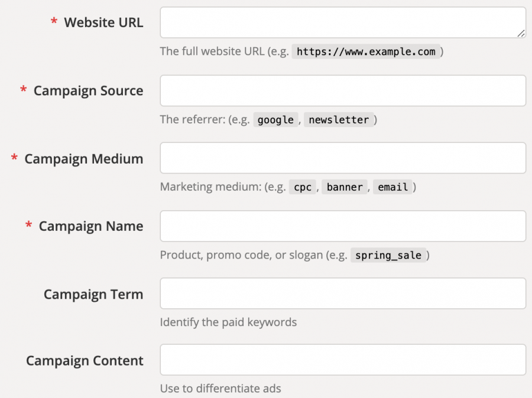Click the Campaign Name label
This screenshot has height=398, width=532.
tap(90, 227)
